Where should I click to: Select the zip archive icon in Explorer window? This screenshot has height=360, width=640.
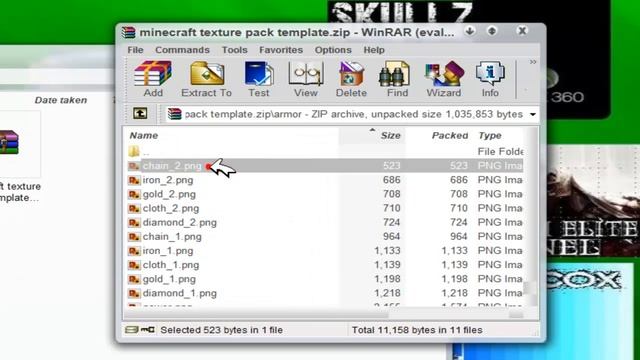[x=9, y=142]
